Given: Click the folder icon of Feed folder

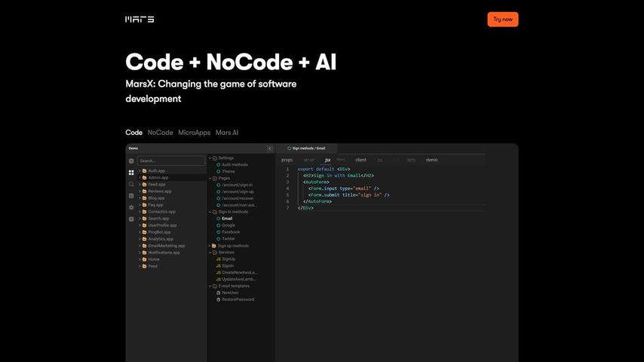Looking at the screenshot, I should pyautogui.click(x=144, y=266).
